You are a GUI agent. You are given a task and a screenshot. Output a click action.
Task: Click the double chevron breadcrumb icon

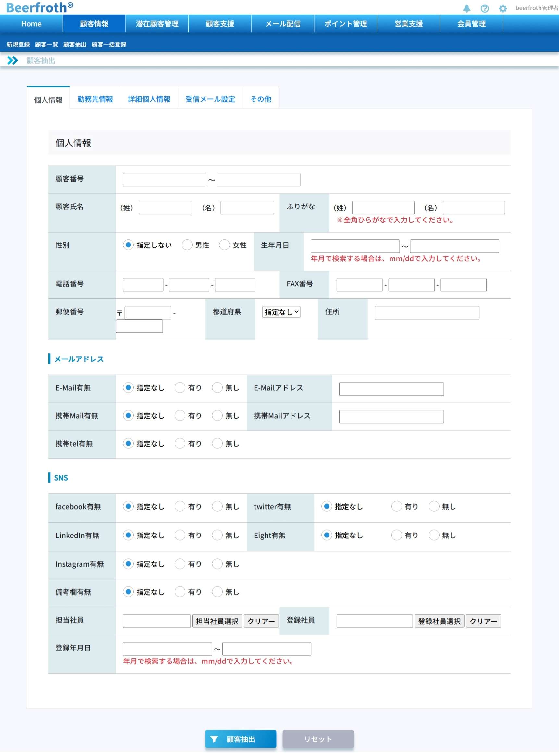(13, 61)
